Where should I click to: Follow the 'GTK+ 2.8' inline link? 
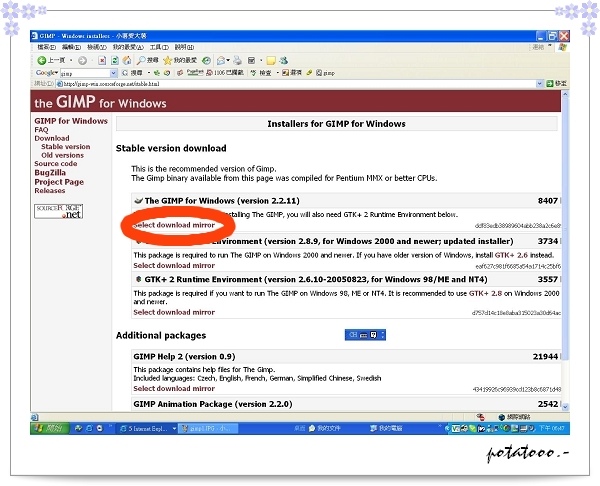486,294
